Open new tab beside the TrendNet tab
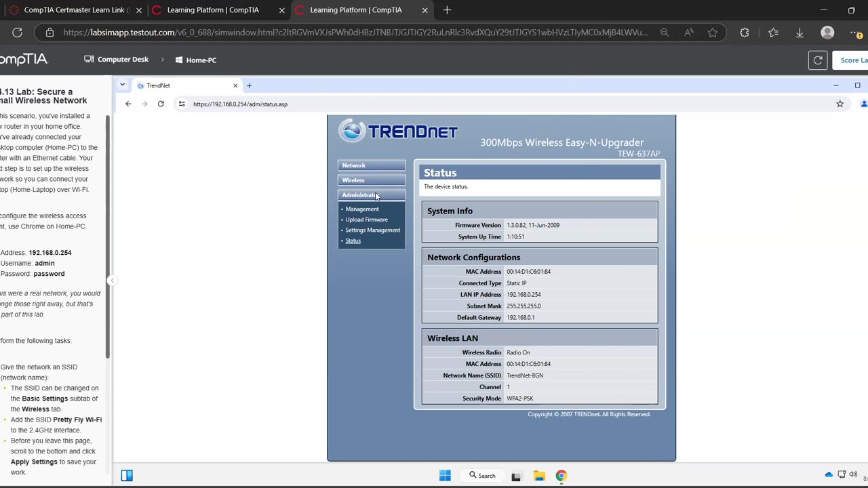This screenshot has height=488, width=868. tap(249, 85)
